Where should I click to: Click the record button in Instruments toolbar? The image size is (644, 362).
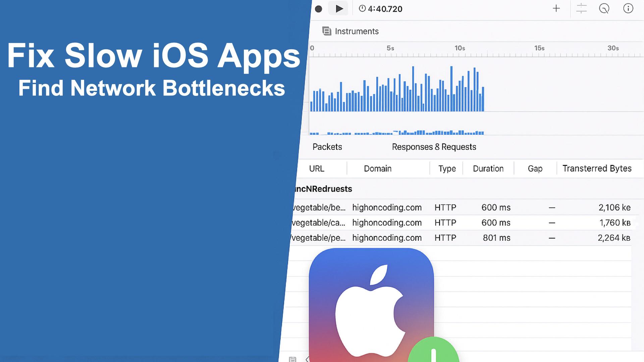point(318,9)
